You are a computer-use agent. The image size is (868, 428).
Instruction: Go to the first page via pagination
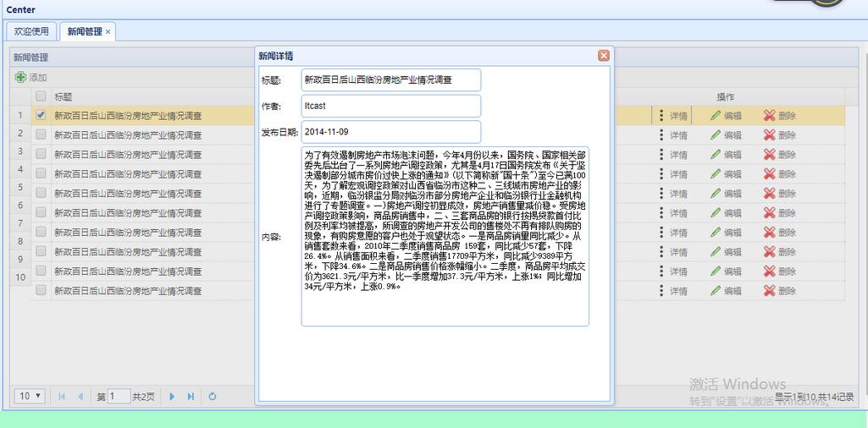[62, 396]
